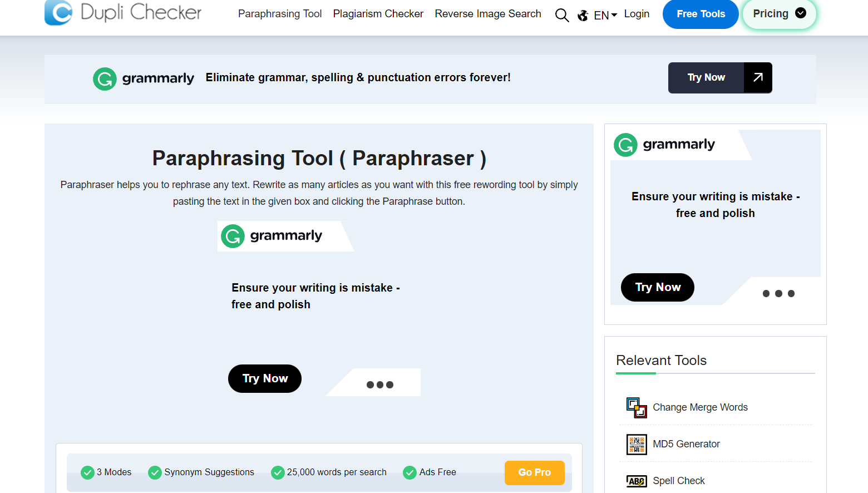Click the '3 Modes' text

(114, 472)
